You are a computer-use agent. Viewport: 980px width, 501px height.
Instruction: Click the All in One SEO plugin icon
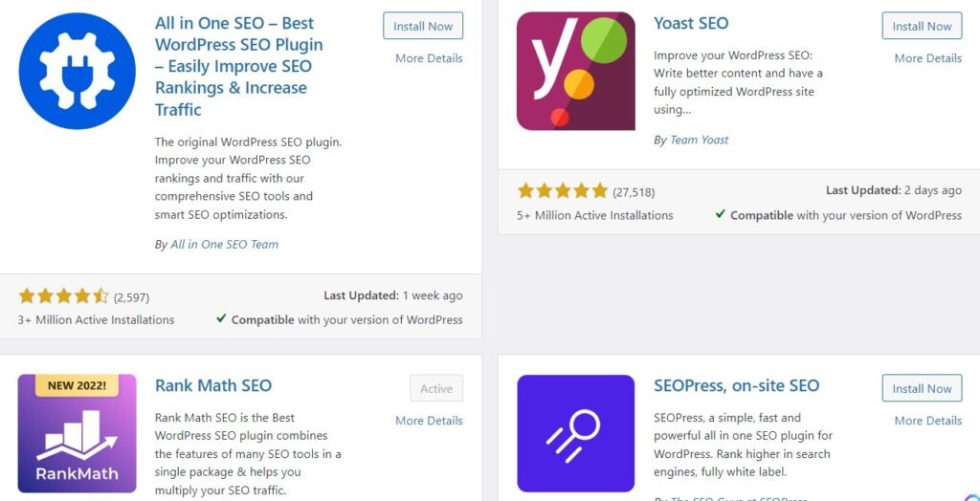(x=77, y=71)
